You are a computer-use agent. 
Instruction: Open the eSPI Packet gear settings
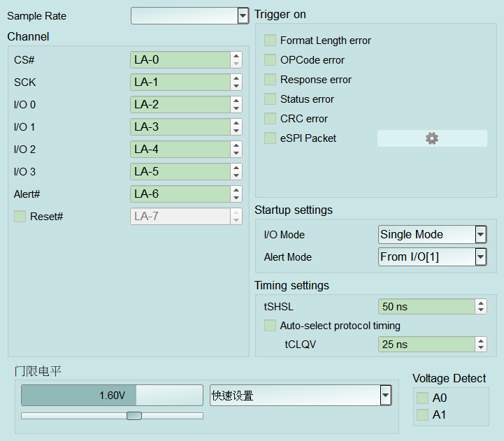(432, 138)
